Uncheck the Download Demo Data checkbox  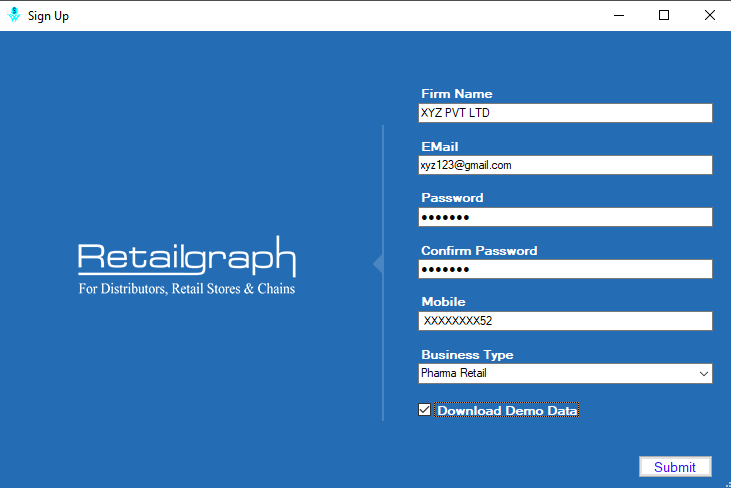coord(424,410)
